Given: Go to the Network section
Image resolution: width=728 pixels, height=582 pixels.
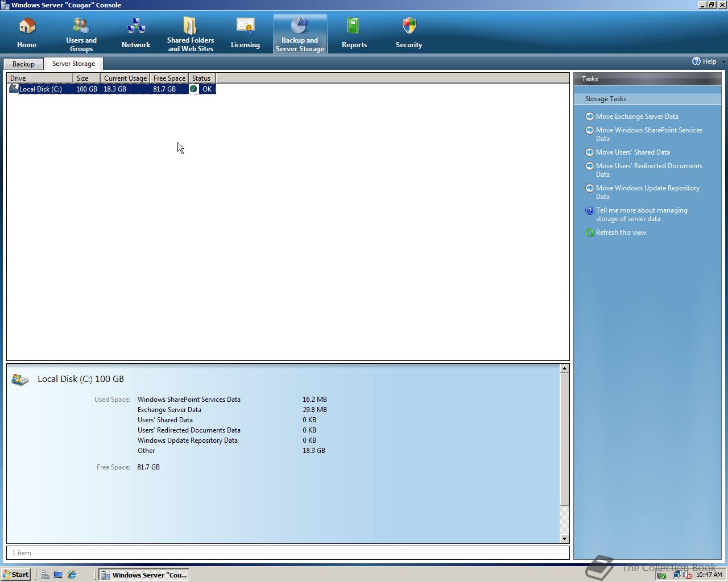Looking at the screenshot, I should point(136,33).
